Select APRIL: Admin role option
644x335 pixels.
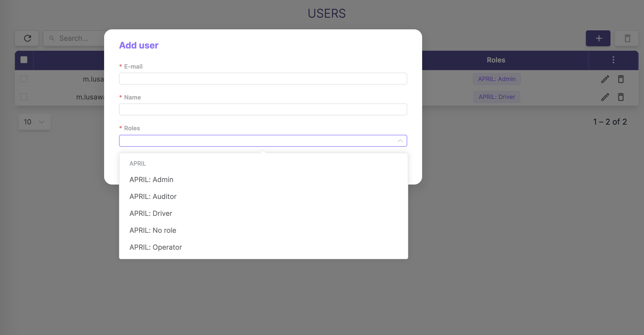264,180
